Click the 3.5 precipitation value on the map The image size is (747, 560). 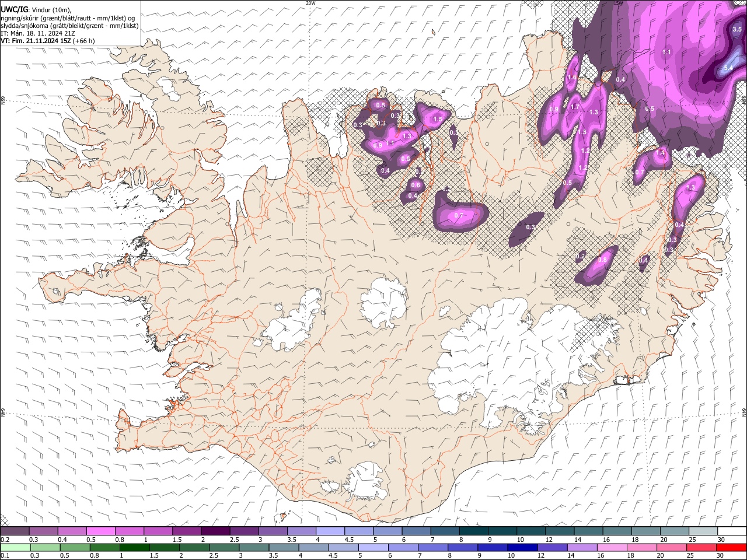tap(736, 29)
